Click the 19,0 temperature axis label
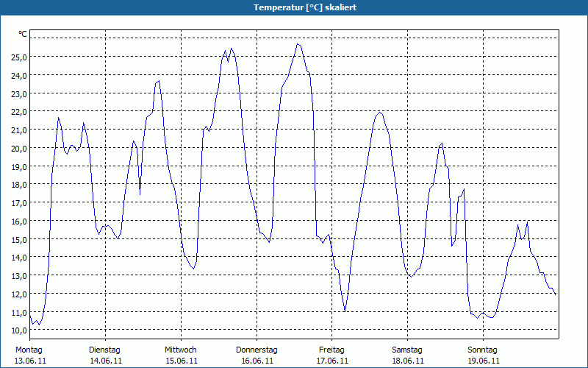 pos(18,167)
